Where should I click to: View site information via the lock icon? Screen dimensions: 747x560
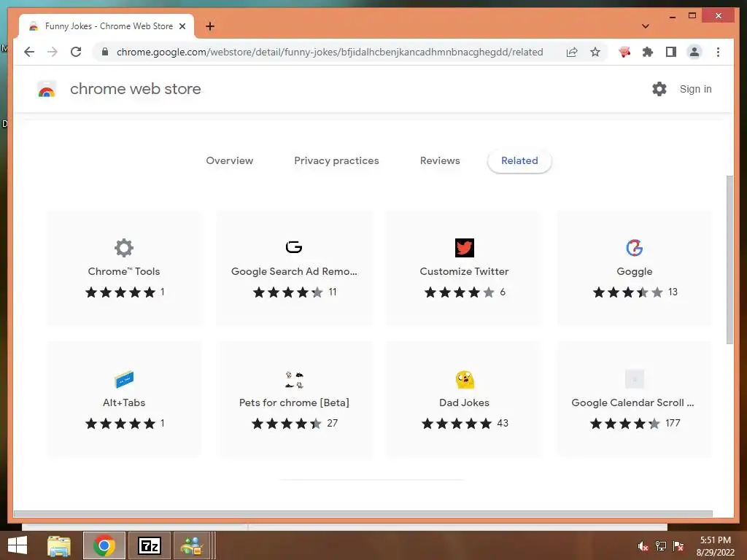coord(105,52)
